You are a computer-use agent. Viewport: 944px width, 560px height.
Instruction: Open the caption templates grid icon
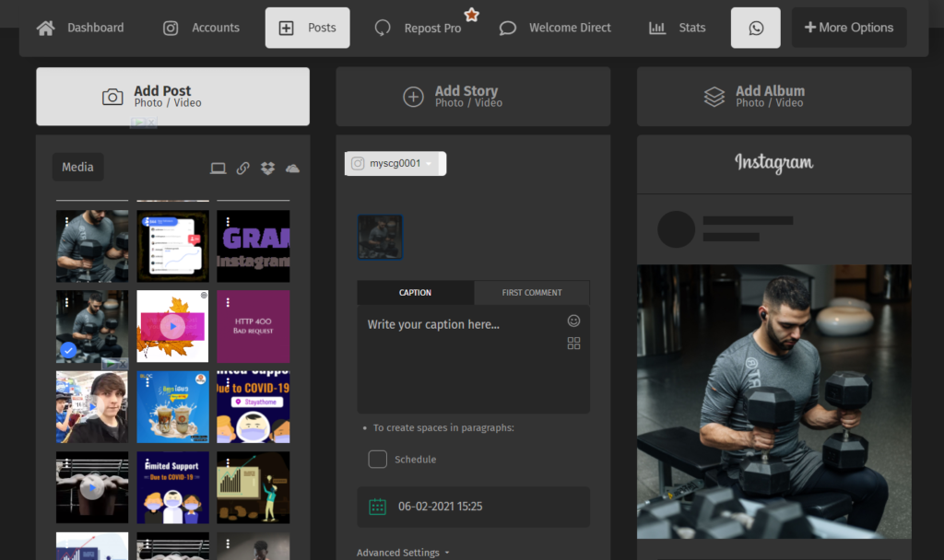coord(573,343)
